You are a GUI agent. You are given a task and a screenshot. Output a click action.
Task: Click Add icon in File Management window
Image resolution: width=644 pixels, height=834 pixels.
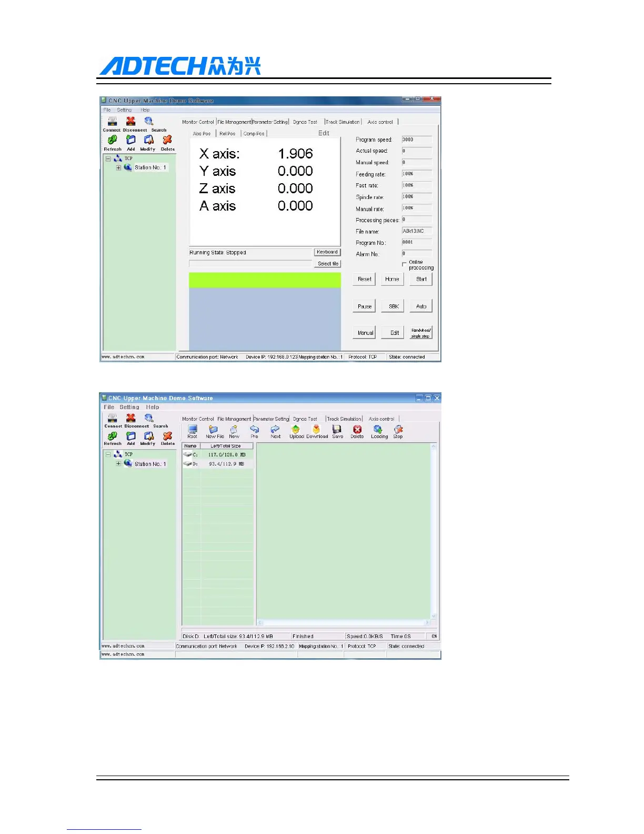(131, 436)
